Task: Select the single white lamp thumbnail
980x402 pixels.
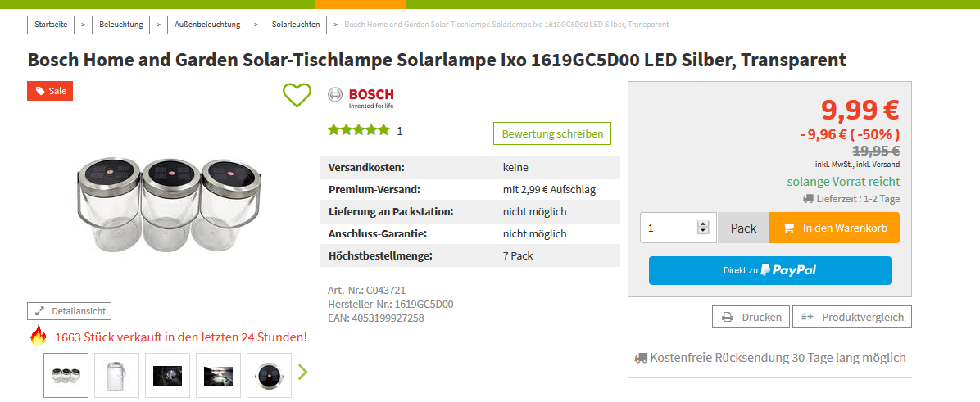Action: pos(116,375)
